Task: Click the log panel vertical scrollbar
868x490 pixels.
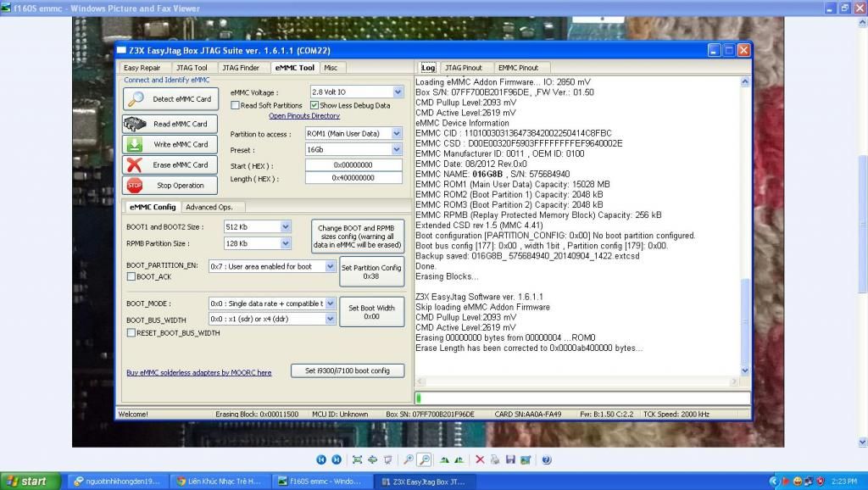Action: (x=745, y=226)
